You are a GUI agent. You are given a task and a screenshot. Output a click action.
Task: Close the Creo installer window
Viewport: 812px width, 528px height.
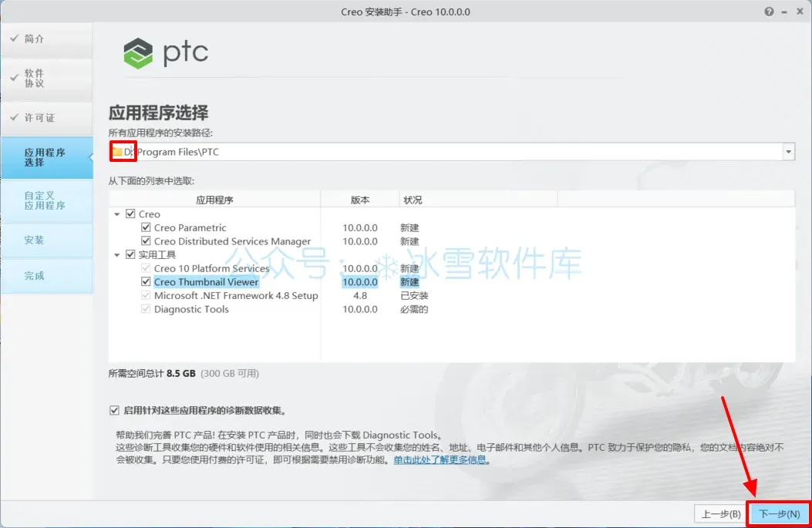[800, 12]
